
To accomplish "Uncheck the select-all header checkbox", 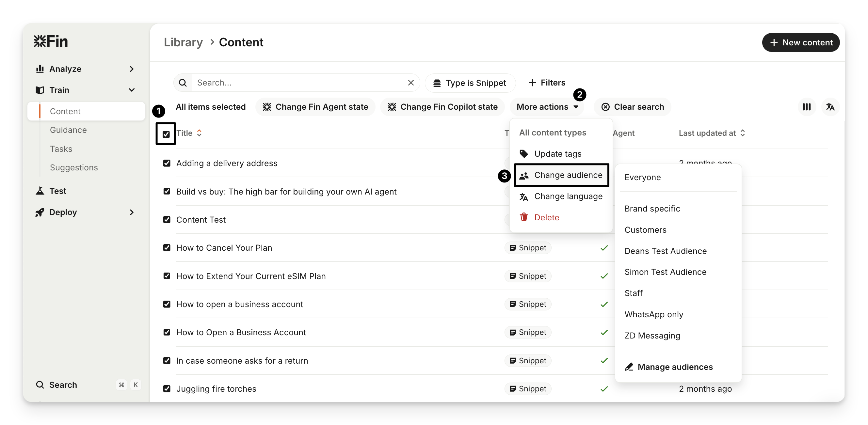I will click(x=166, y=134).
